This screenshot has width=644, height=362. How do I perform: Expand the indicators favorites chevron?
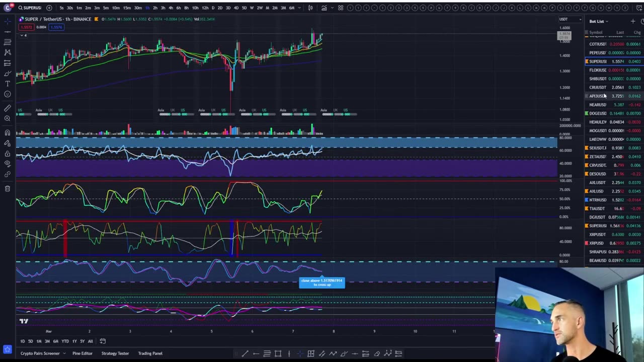(332, 8)
